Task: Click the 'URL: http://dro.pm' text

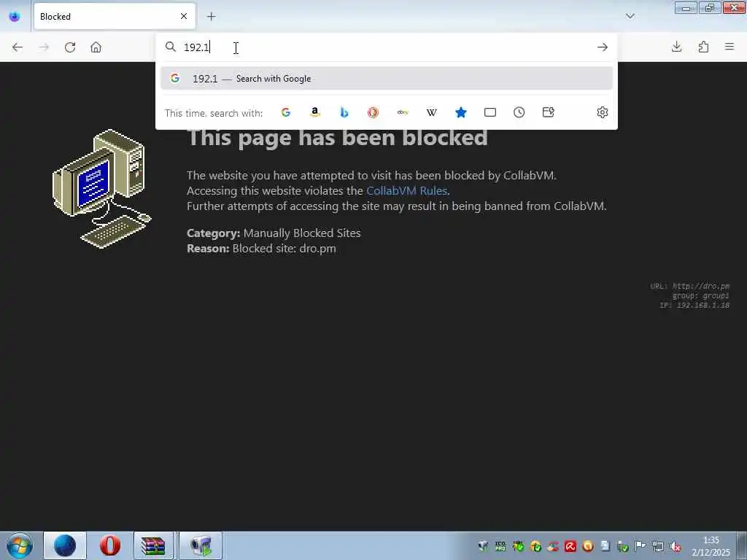Action: point(690,286)
